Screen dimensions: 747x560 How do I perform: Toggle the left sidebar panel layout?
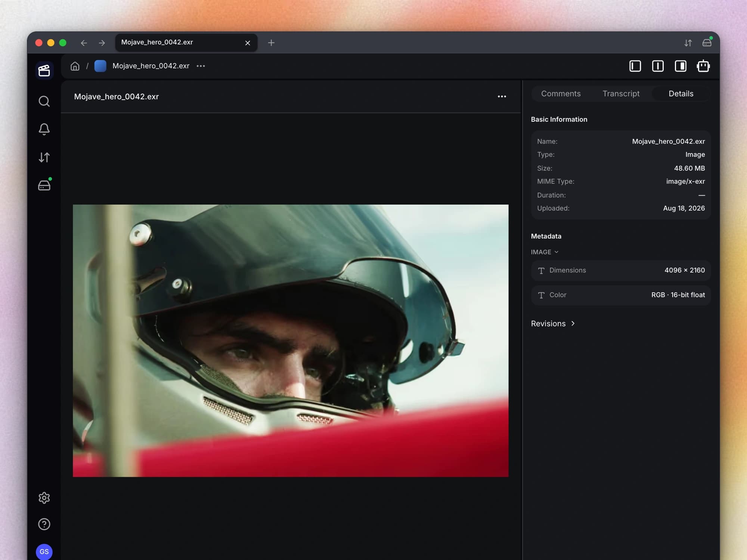pos(635,66)
